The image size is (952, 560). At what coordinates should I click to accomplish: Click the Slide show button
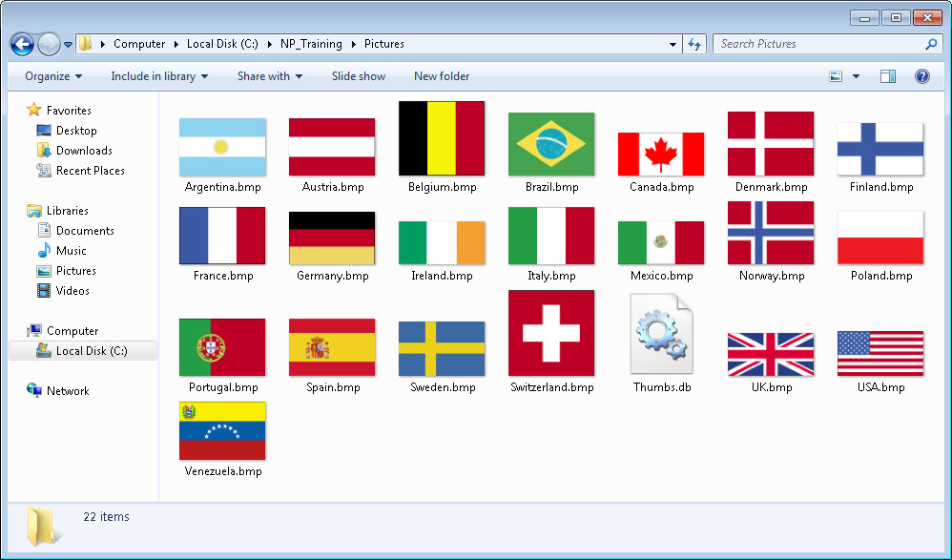(x=359, y=76)
